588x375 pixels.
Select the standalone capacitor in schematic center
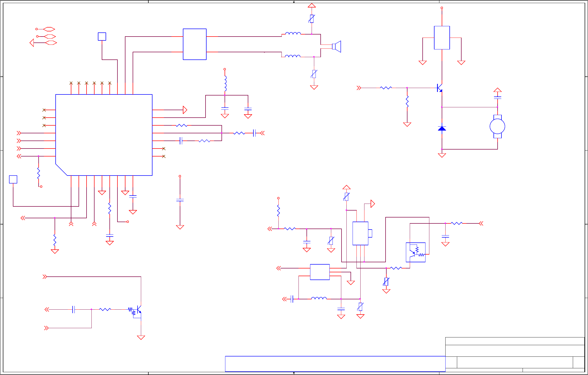pos(180,200)
